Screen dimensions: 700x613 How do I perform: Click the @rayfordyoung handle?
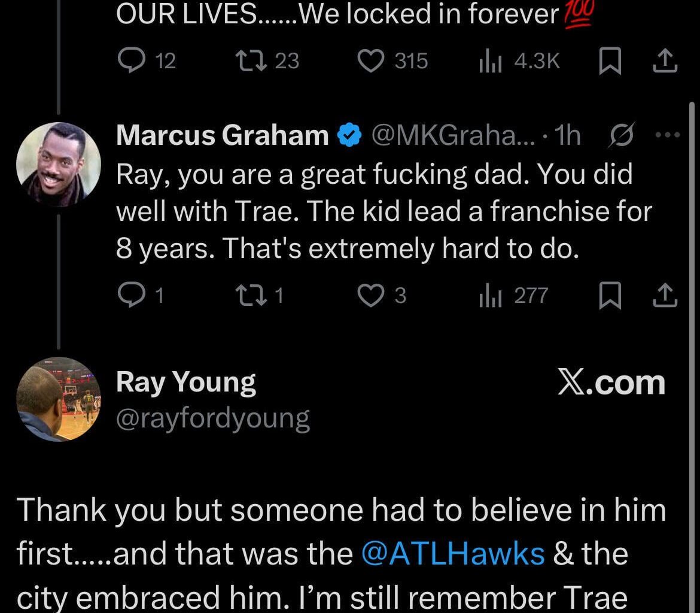point(212,418)
